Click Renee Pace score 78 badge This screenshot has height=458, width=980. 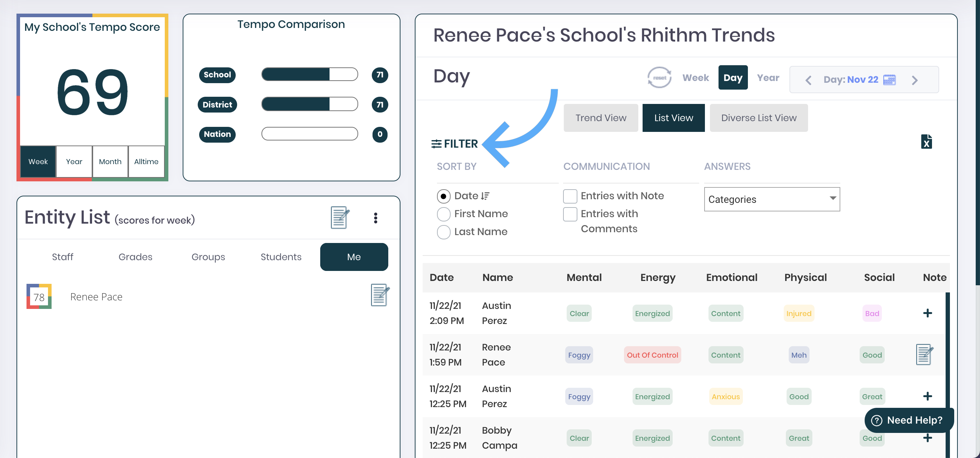click(39, 297)
